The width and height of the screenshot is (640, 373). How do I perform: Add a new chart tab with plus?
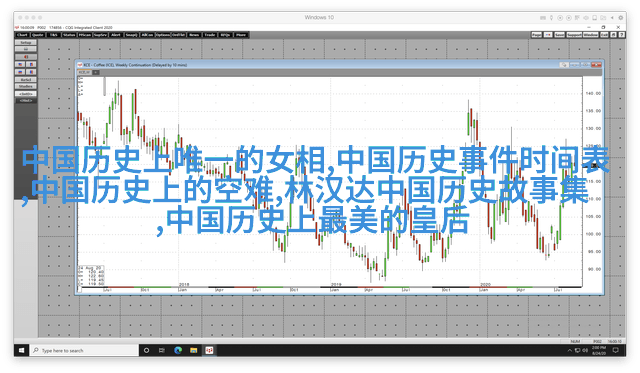(x=96, y=72)
